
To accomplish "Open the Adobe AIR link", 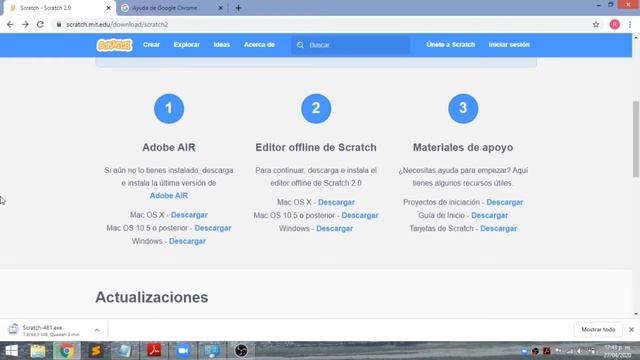I will (169, 196).
